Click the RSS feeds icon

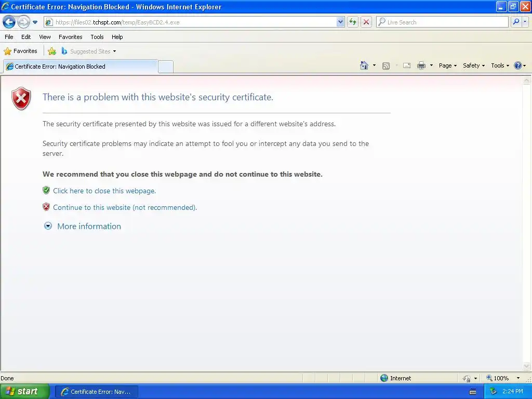[x=386, y=66]
